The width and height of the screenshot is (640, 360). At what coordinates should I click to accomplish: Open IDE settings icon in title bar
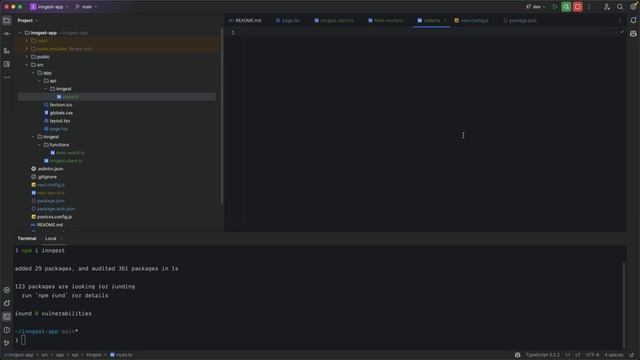633,7
